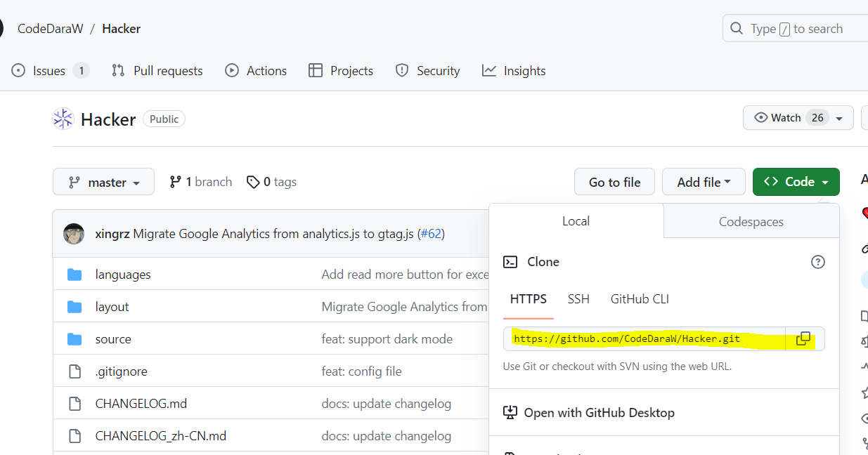The height and width of the screenshot is (455, 868).
Task: Click the source folder icon
Action: (x=75, y=339)
